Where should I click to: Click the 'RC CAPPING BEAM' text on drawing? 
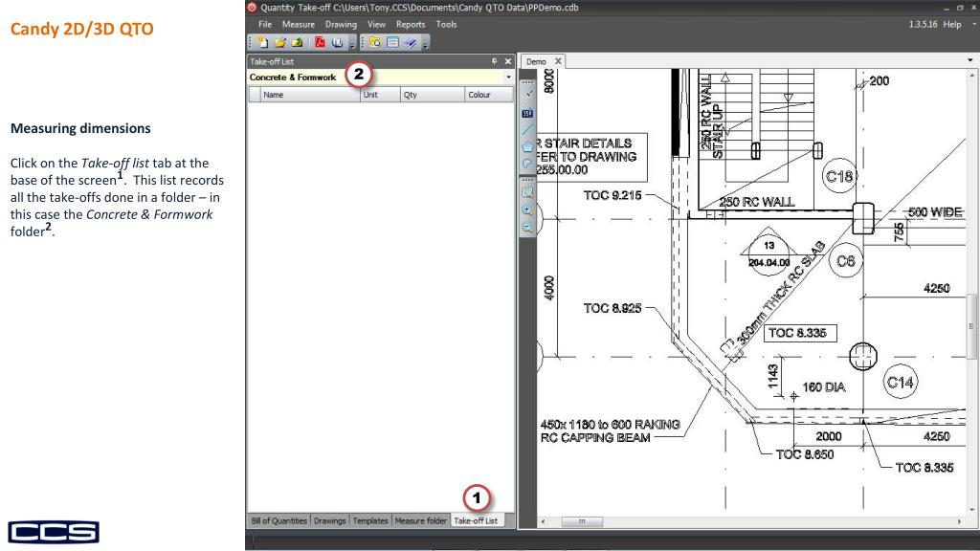(595, 438)
